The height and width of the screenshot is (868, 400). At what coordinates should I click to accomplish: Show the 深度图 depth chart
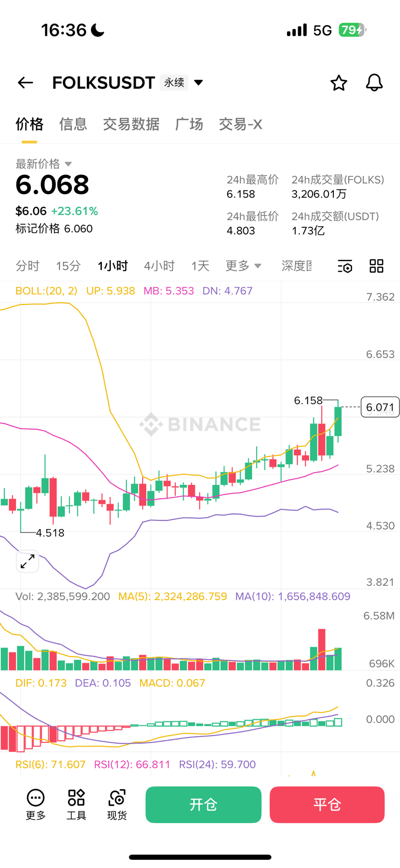click(297, 266)
